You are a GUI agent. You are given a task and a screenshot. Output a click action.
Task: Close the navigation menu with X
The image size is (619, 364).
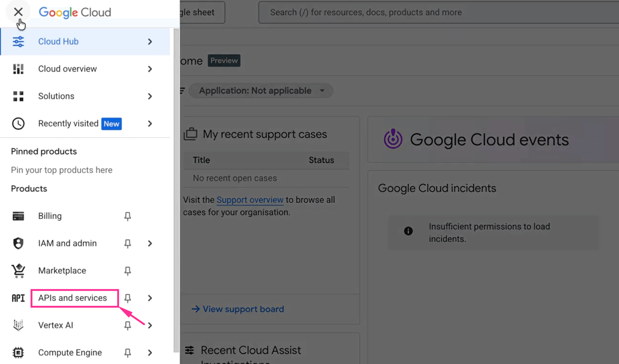point(18,12)
